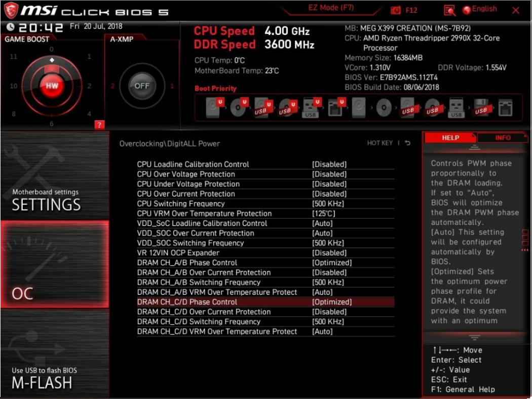
Task: Open Game Boost help question mark
Action: [x=99, y=125]
